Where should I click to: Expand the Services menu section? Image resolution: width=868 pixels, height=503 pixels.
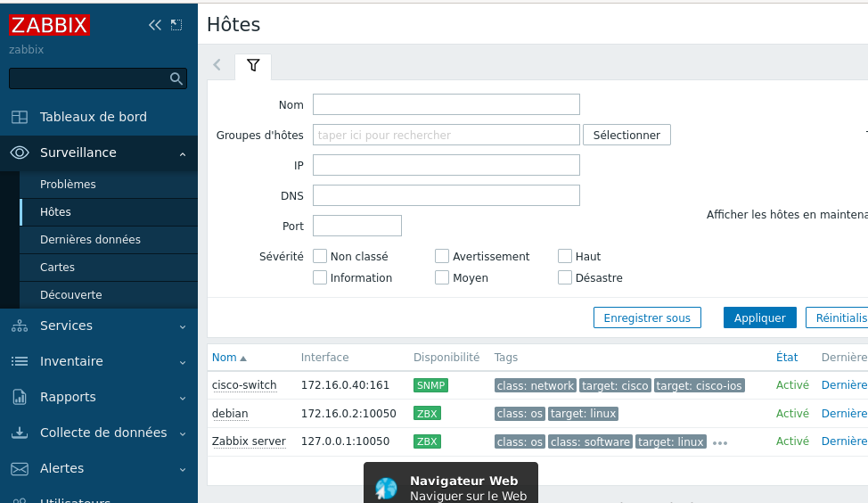coord(182,326)
